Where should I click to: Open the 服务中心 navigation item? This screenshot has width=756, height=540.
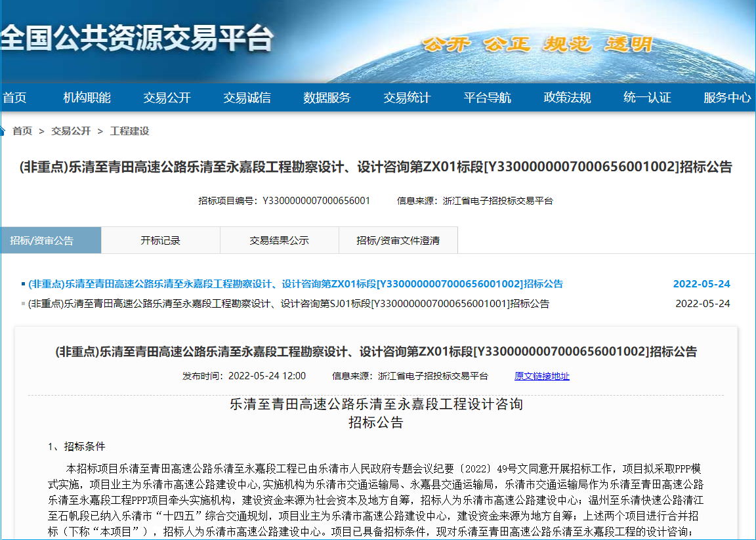(x=727, y=98)
